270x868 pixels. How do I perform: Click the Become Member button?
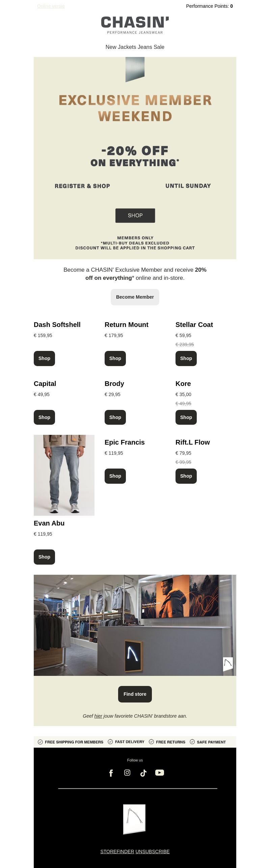pos(135,297)
